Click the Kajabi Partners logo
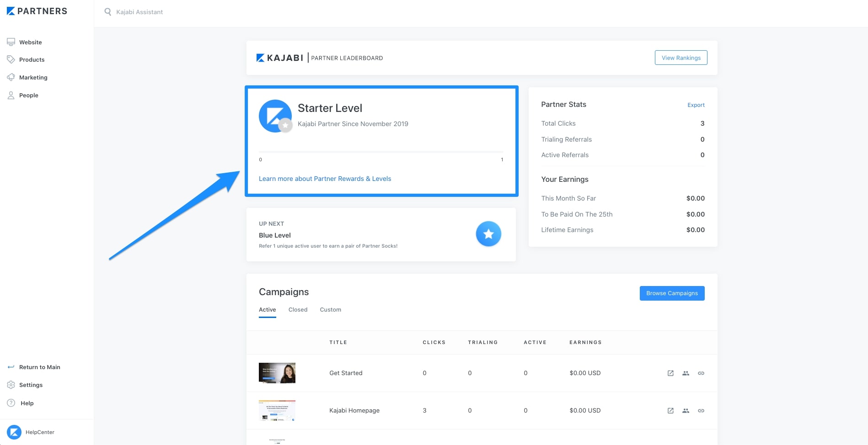This screenshot has width=868, height=445. click(x=37, y=11)
